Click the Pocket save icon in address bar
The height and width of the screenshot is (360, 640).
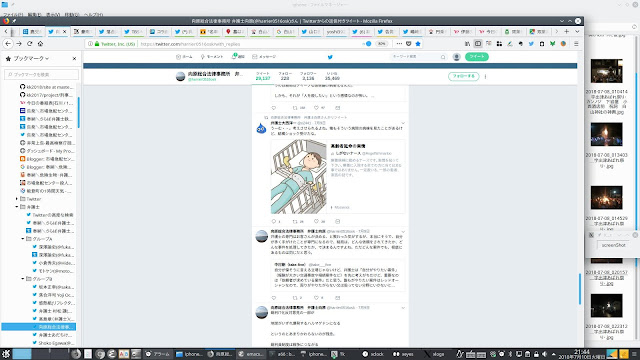click(x=409, y=44)
